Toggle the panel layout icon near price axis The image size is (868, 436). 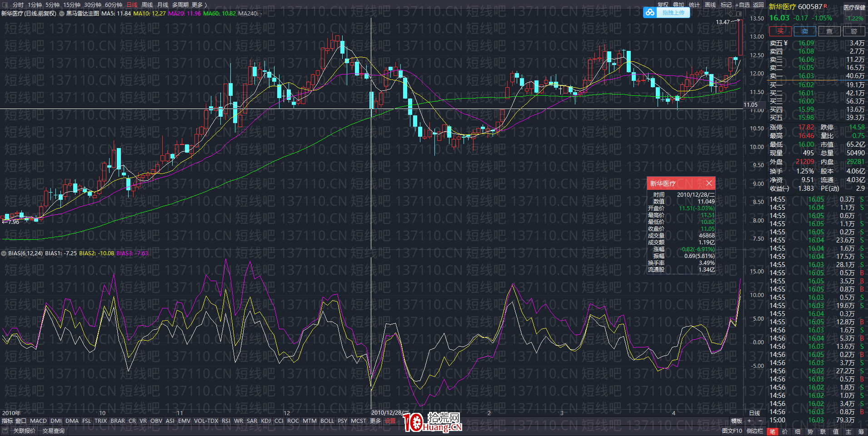739,14
